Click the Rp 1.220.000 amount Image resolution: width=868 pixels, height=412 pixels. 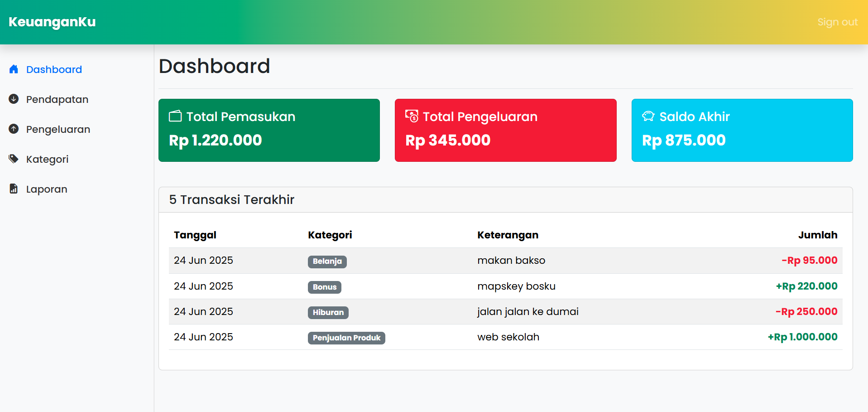coord(216,141)
